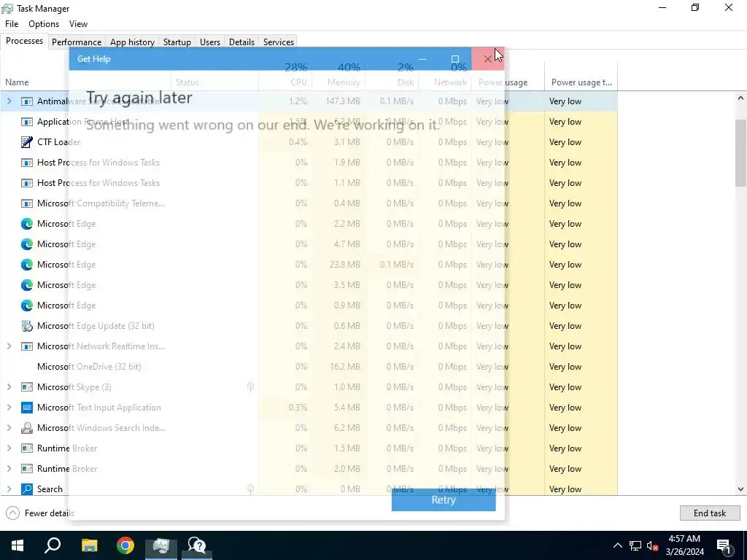
Task: Click the Antimalware Service process icon
Action: [27, 101]
